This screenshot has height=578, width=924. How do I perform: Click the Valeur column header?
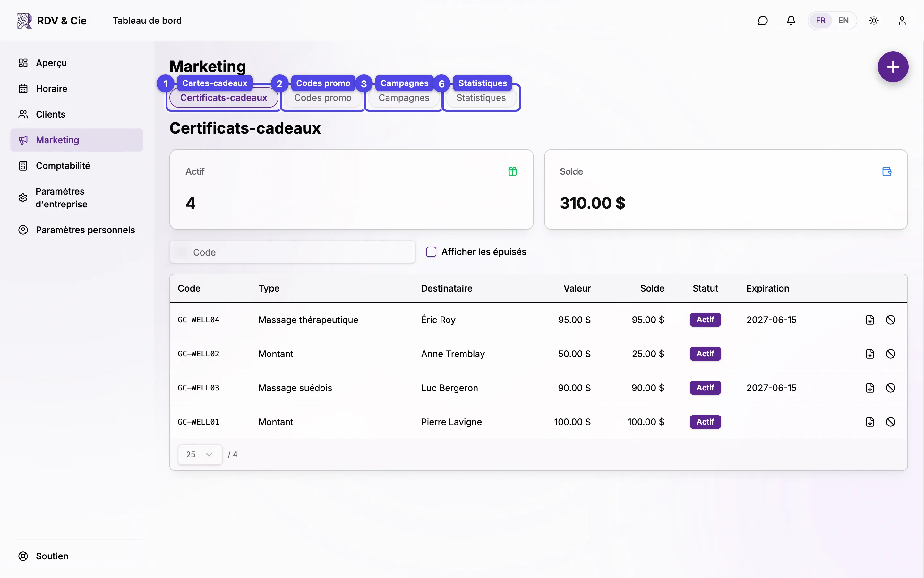click(577, 289)
